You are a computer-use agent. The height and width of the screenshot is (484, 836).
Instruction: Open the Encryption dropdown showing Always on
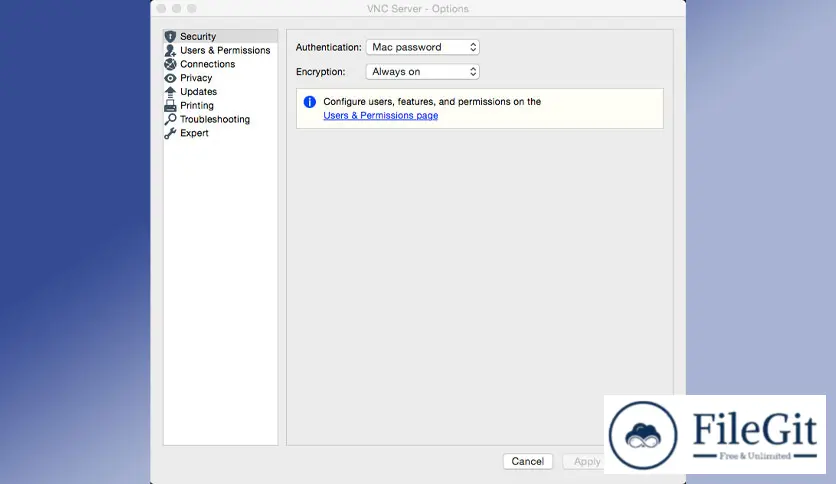[x=422, y=71]
